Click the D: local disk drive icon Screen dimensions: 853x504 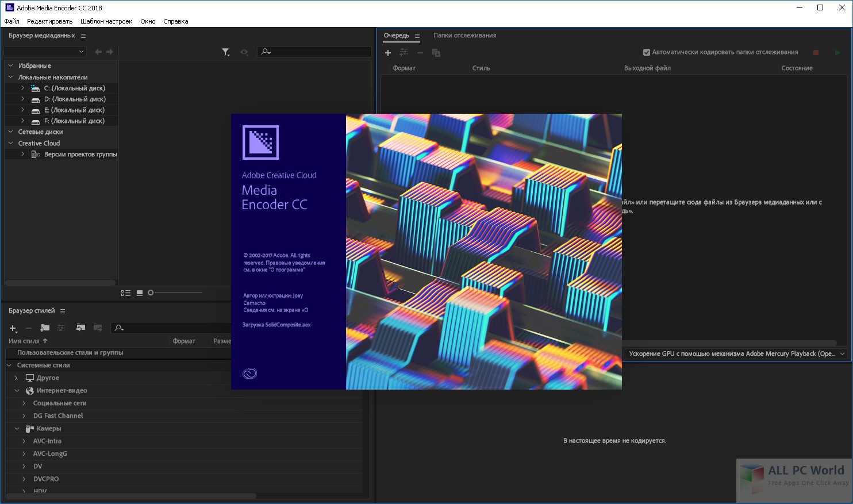[x=35, y=99]
